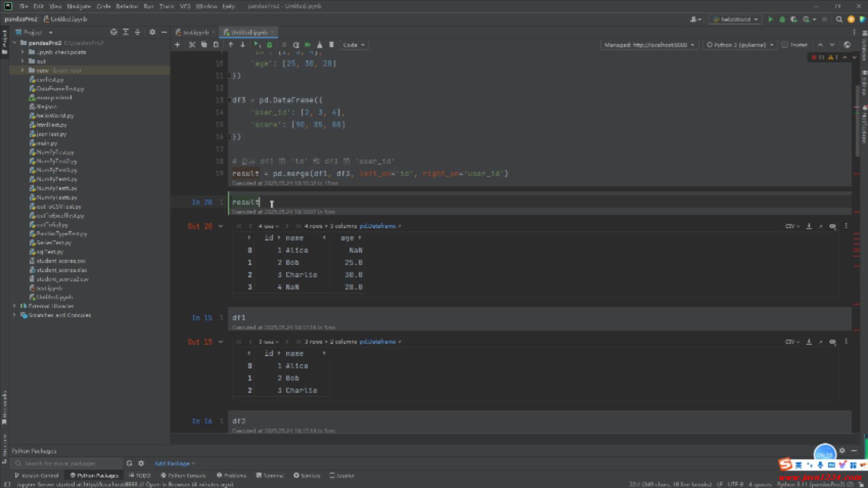Add a new cell below

[x=177, y=45]
